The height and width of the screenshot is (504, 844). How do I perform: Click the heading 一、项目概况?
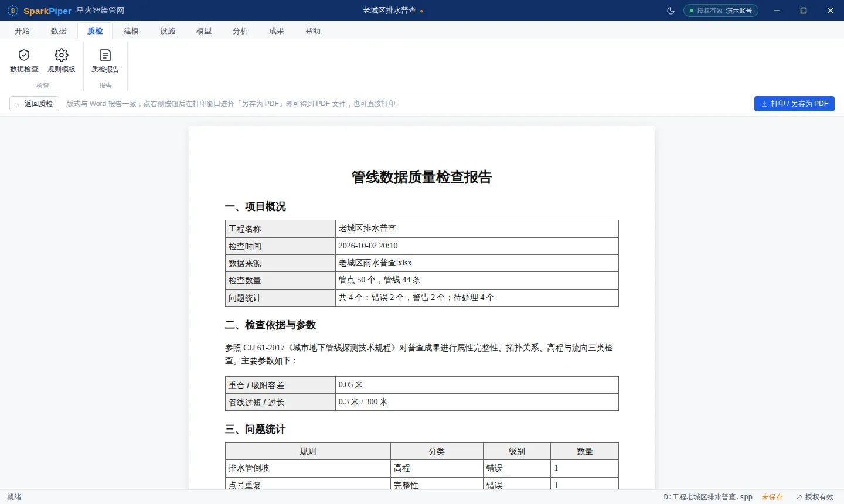tap(256, 206)
